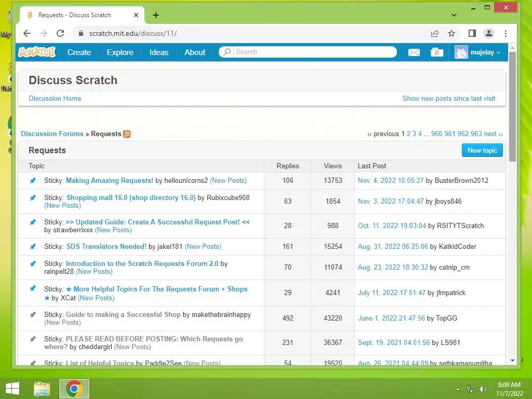The width and height of the screenshot is (532, 399).
Task: Click the page vertical scrollbar thumb
Action: pos(512,107)
